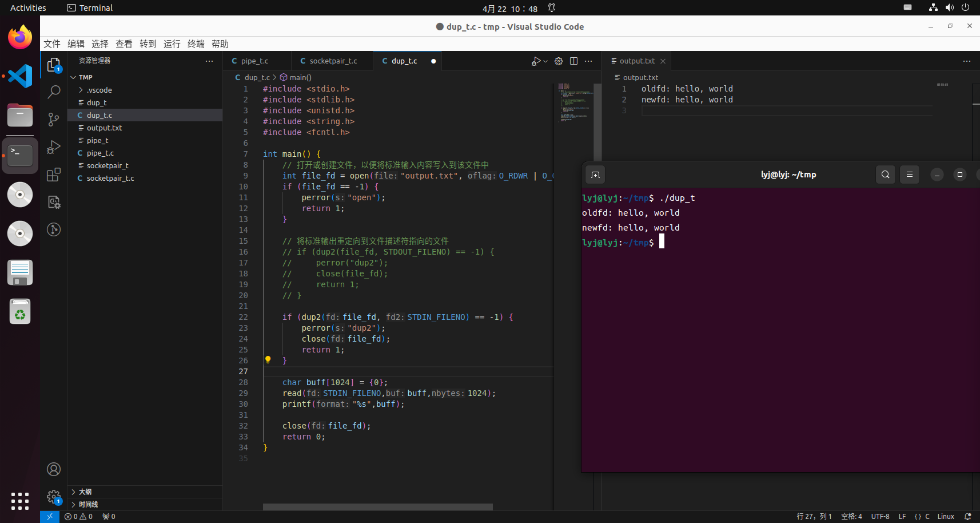Open pipe_t.c in the Explorer tree
The image size is (980, 523).
coord(145,153)
